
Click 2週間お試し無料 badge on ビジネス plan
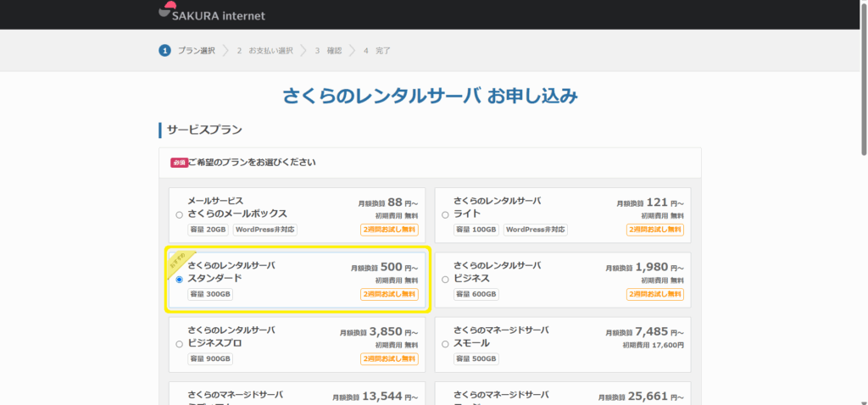(655, 294)
